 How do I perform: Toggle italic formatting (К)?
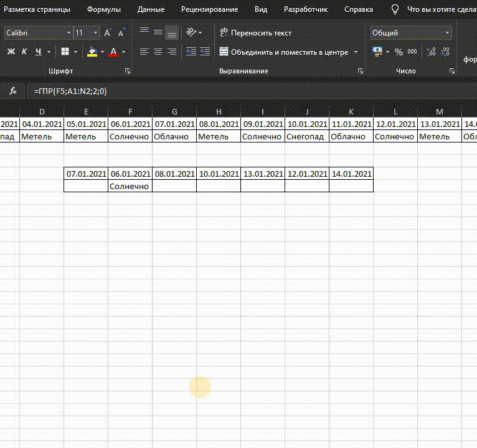pyautogui.click(x=24, y=52)
